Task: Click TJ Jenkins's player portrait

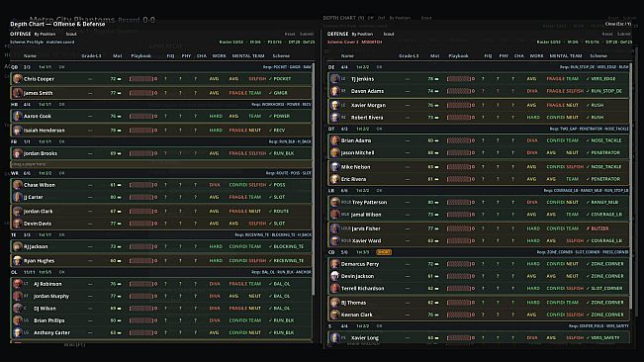Action: pyautogui.click(x=334, y=79)
